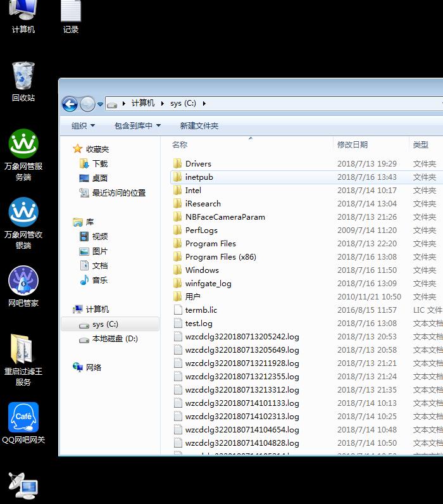Select the PerfLogs folder icon
The width and height of the screenshot is (443, 504).
(x=177, y=230)
